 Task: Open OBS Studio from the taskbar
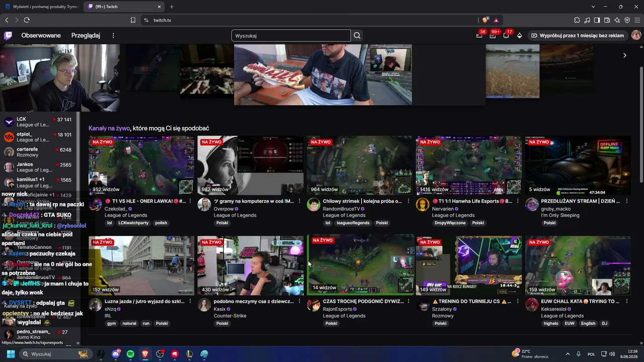(x=160, y=354)
